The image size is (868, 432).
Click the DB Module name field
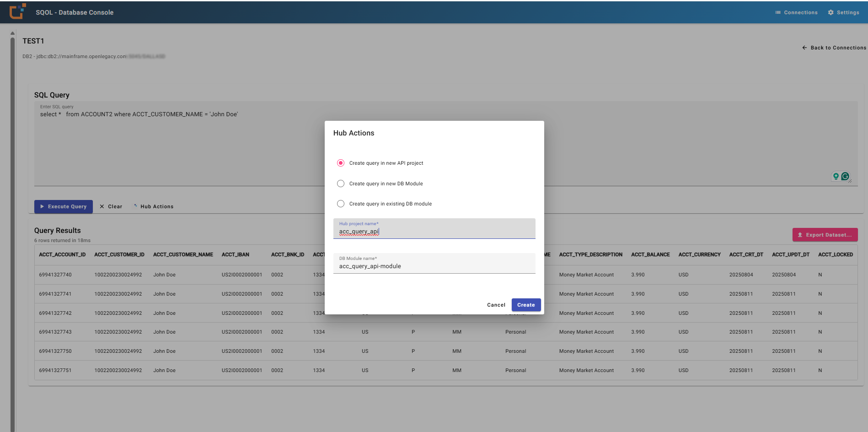point(434,263)
